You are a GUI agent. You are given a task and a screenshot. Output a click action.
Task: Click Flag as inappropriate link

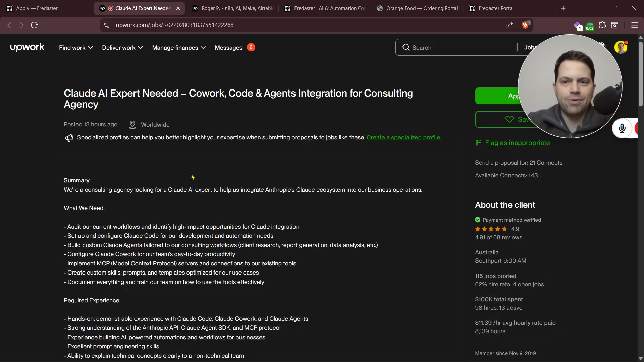click(517, 143)
